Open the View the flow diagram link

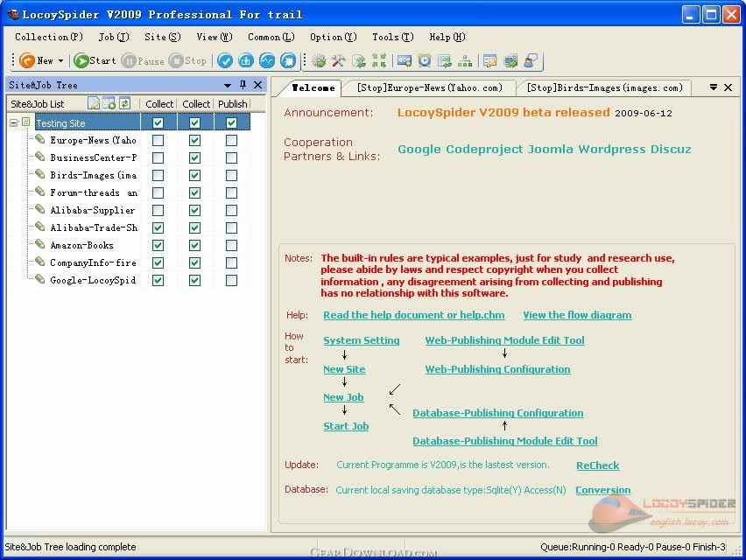(x=578, y=315)
